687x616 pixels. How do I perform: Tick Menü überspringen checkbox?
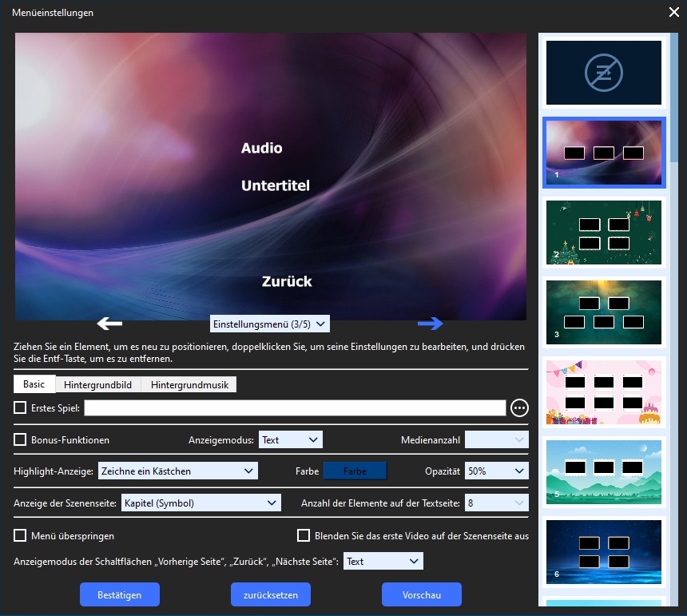20,535
